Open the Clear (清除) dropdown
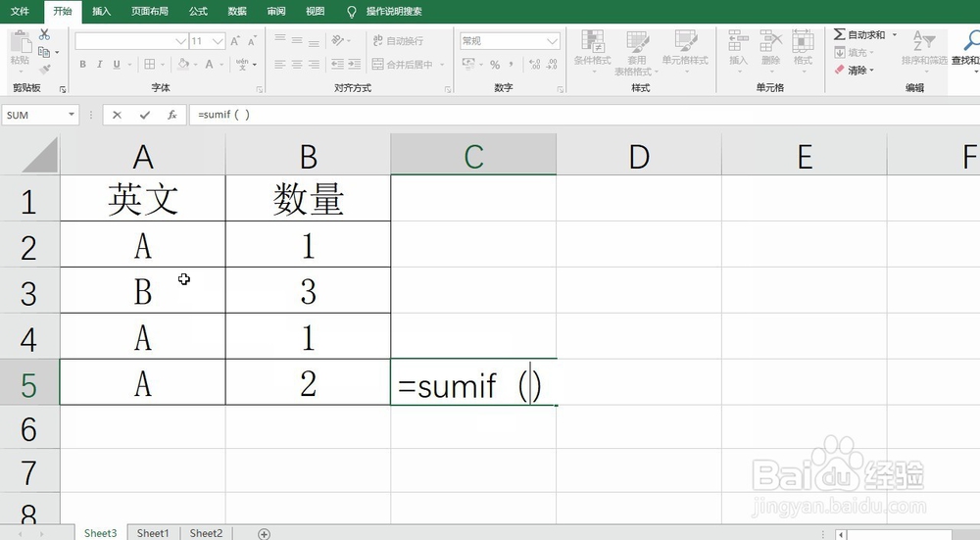980x540 pixels. tap(855, 70)
